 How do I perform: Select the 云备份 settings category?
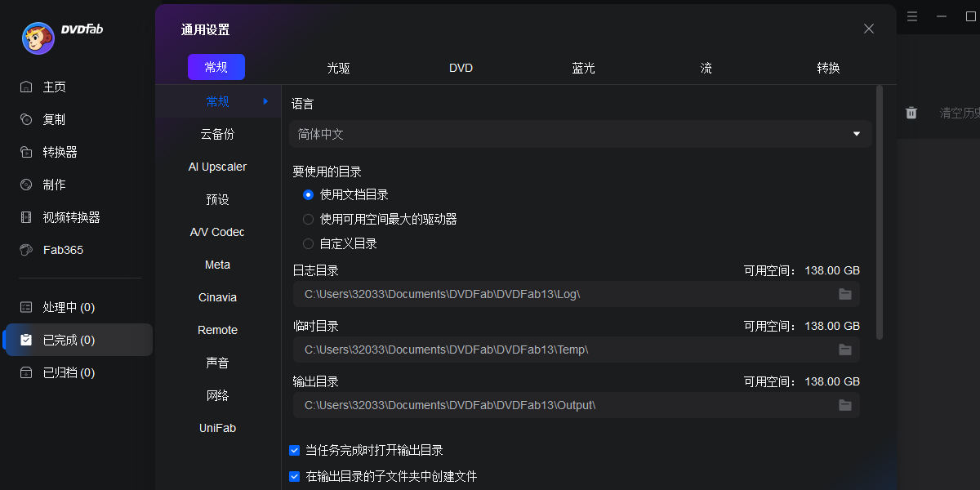[x=216, y=133]
